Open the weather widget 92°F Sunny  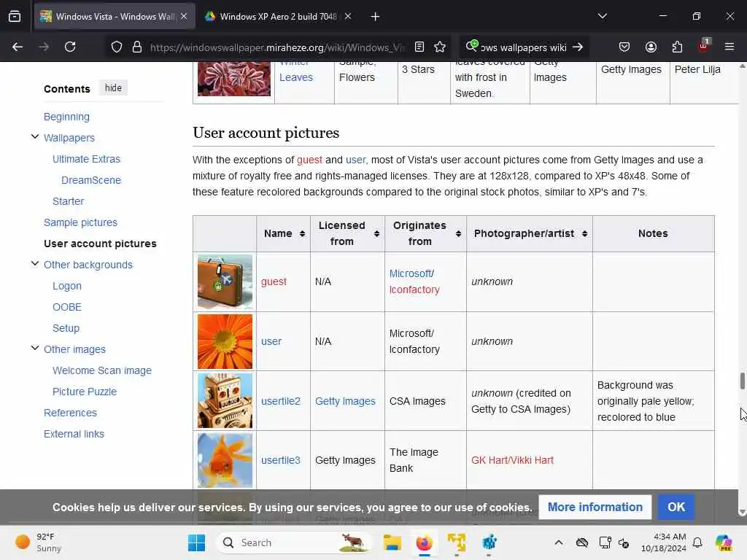pyautogui.click(x=38, y=542)
